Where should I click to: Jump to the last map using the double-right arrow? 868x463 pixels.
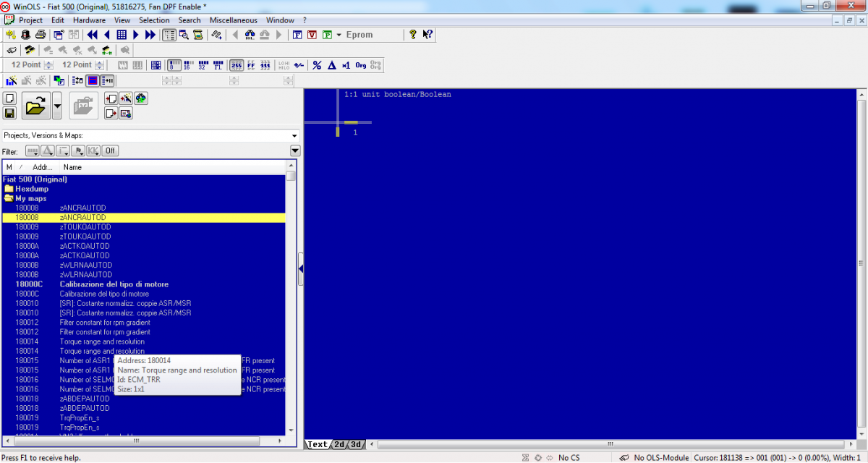click(150, 35)
